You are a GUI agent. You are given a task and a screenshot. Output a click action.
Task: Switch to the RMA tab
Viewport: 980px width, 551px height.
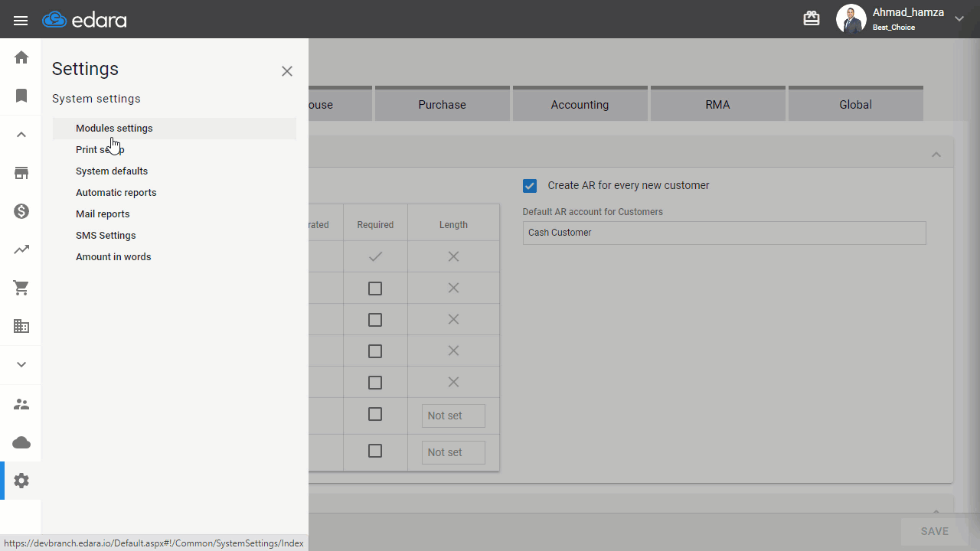717,103
